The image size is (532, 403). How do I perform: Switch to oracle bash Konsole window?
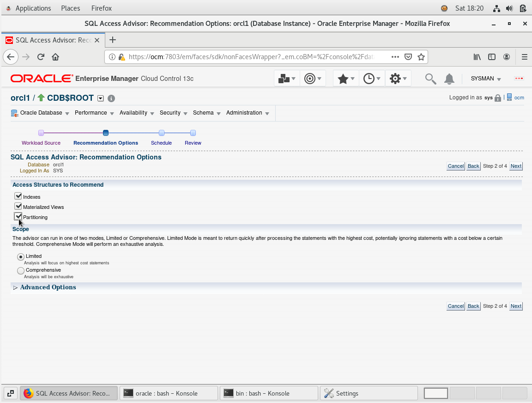[x=169, y=393]
